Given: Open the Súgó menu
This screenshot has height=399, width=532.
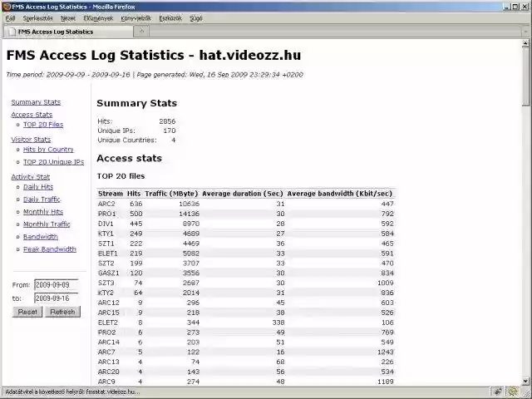Looking at the screenshot, I should click(x=196, y=18).
